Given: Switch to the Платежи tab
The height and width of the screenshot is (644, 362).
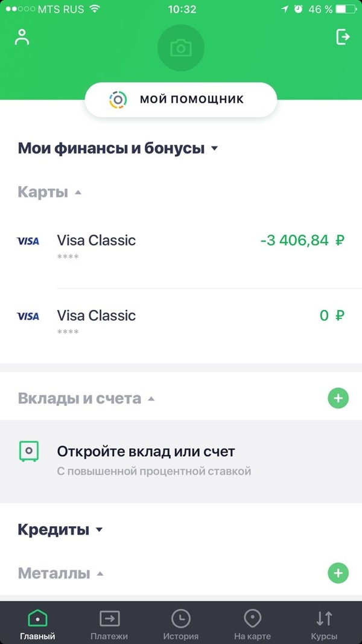Looking at the screenshot, I should 109,624.
